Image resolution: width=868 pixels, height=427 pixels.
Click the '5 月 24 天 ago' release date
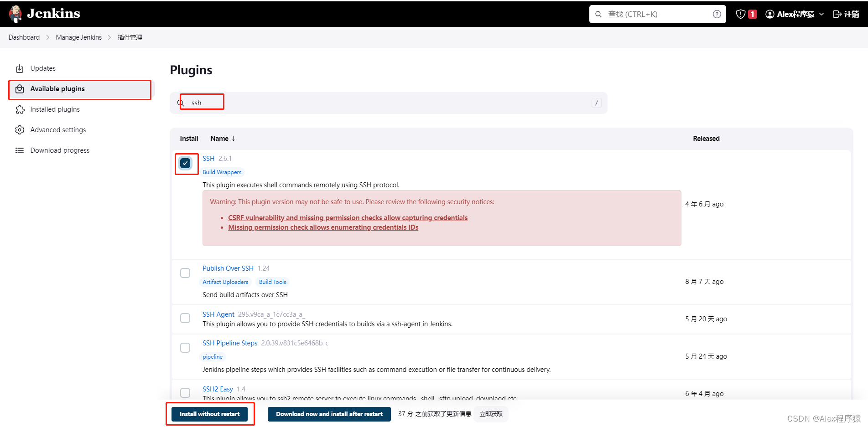pos(706,356)
